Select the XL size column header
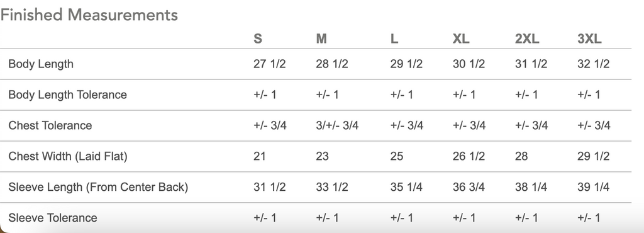 tap(461, 38)
